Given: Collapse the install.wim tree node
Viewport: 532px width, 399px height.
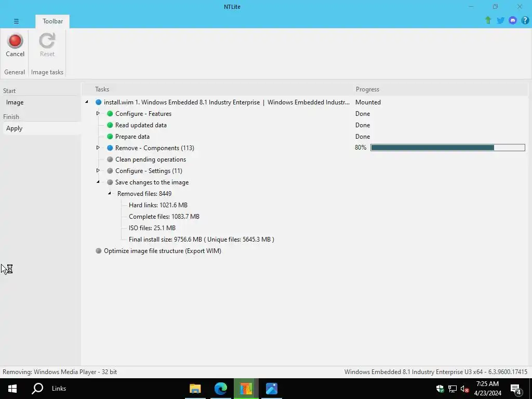Looking at the screenshot, I should coord(87,102).
